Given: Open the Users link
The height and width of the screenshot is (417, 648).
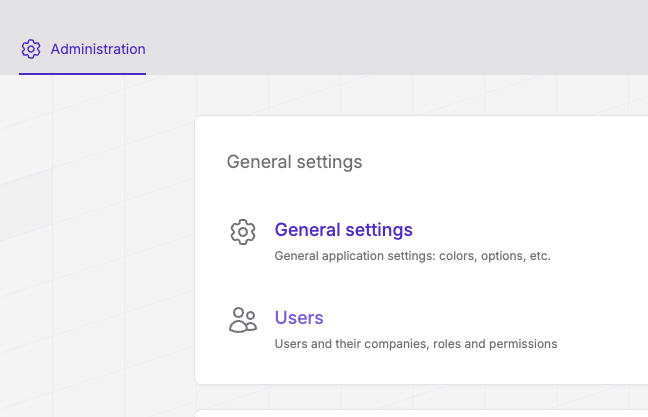Looking at the screenshot, I should [x=299, y=318].
